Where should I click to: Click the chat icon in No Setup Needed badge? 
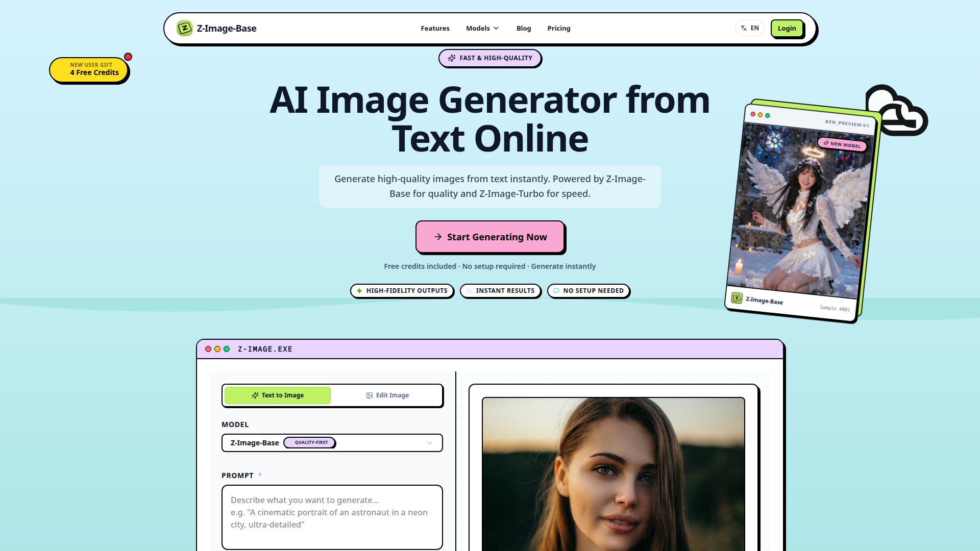pyautogui.click(x=556, y=291)
